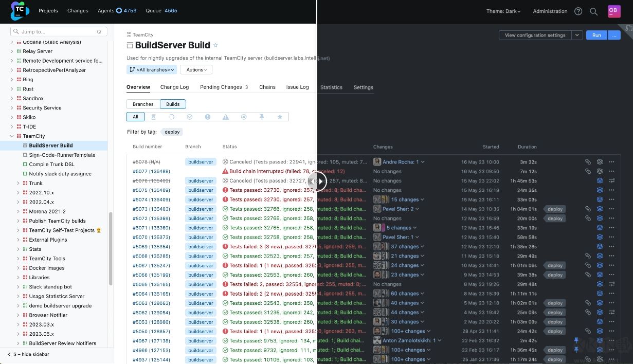Click the Agents status circle icon

tap(119, 10)
